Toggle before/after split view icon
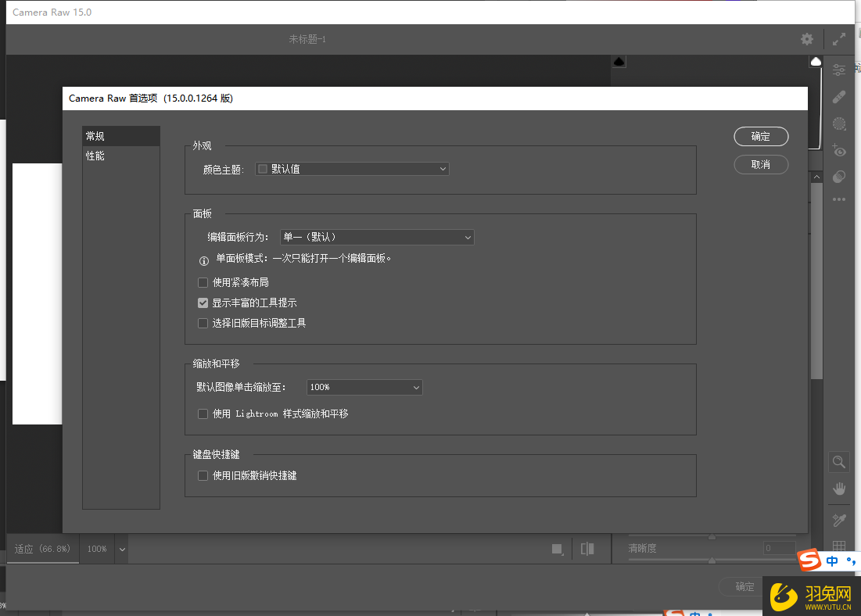Image resolution: width=861 pixels, height=616 pixels. coord(587,549)
